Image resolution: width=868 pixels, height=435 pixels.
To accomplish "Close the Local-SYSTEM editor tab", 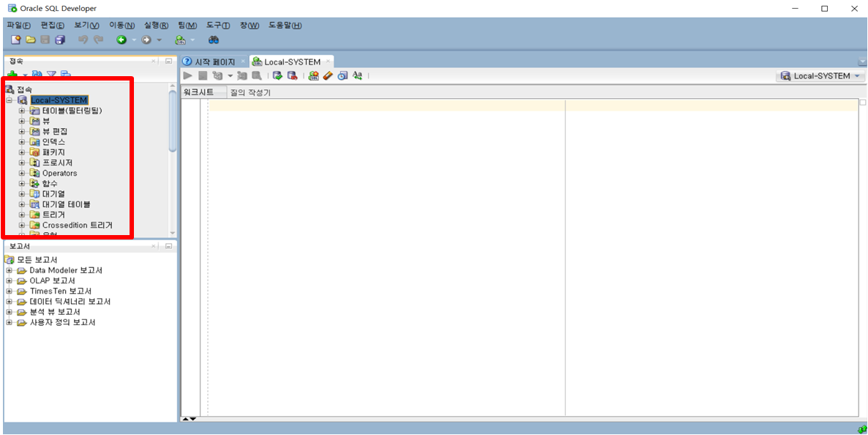I will [x=329, y=62].
